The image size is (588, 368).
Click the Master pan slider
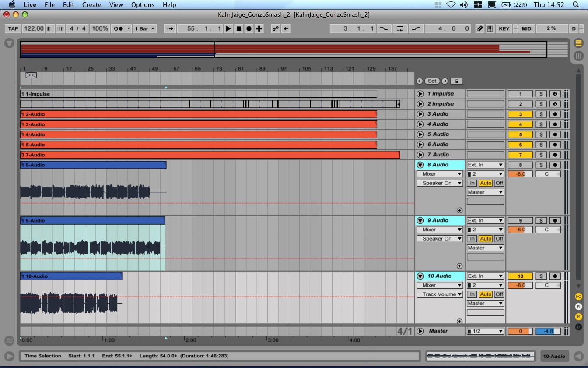coord(548,331)
